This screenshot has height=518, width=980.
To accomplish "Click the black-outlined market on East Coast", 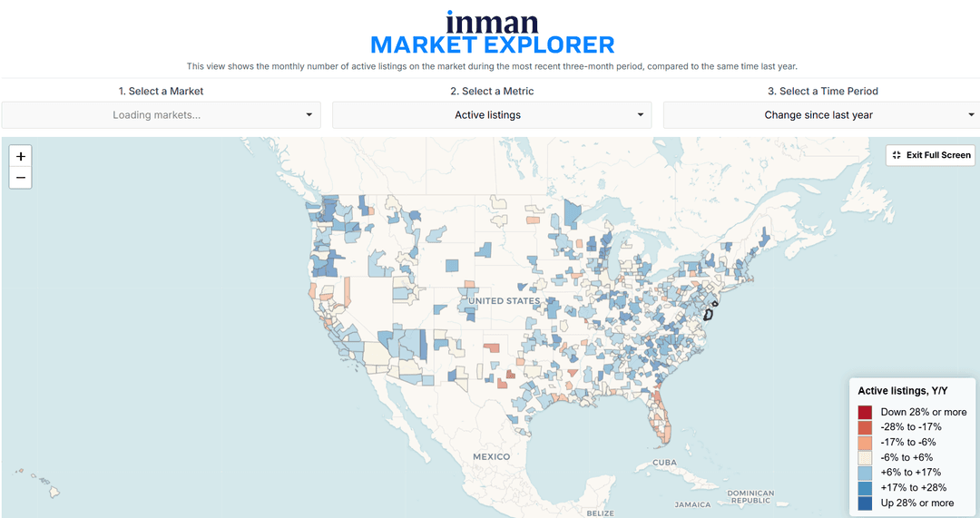I will pos(710,311).
